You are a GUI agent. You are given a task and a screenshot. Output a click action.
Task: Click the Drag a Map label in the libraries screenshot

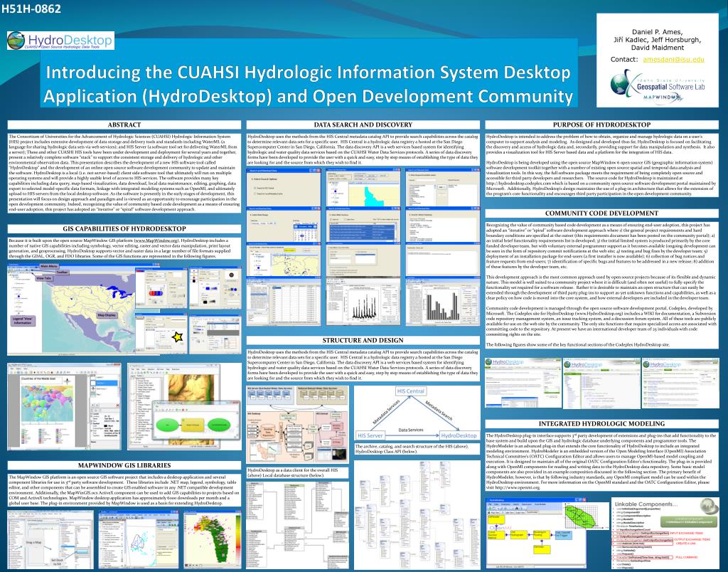(33, 542)
